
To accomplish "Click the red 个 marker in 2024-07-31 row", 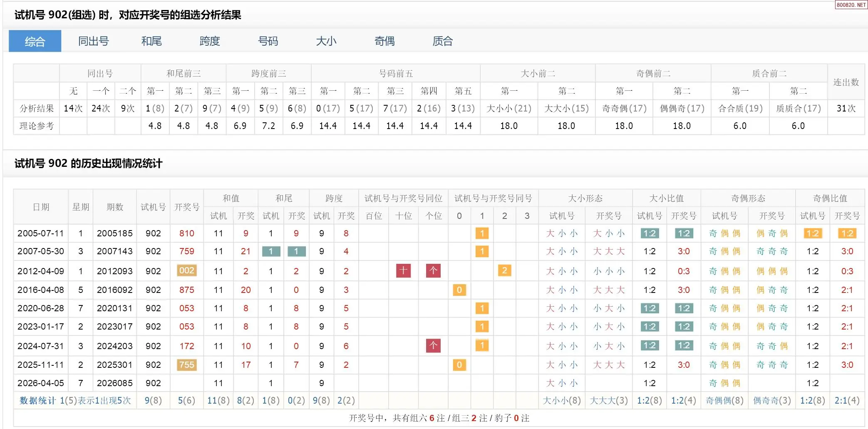I will (x=433, y=346).
